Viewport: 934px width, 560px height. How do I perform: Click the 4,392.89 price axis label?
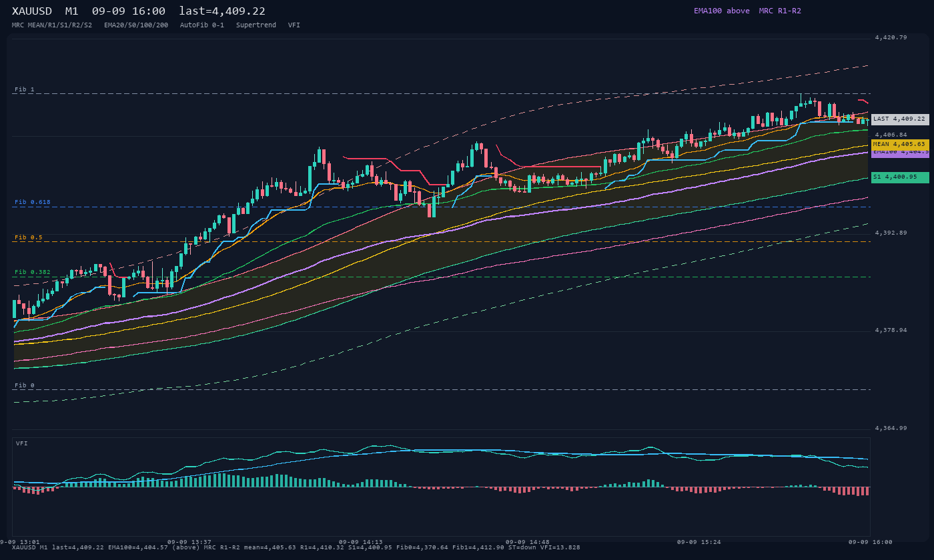point(891,233)
